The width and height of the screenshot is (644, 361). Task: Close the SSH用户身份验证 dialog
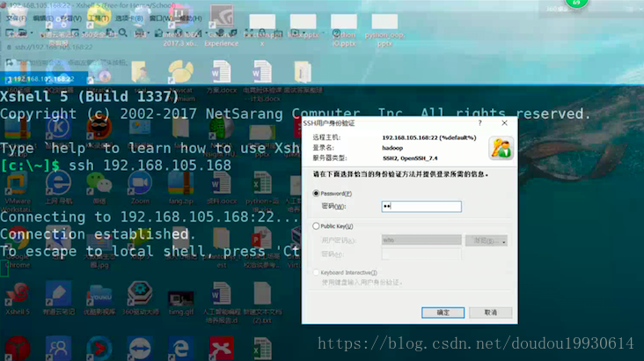[x=504, y=123]
